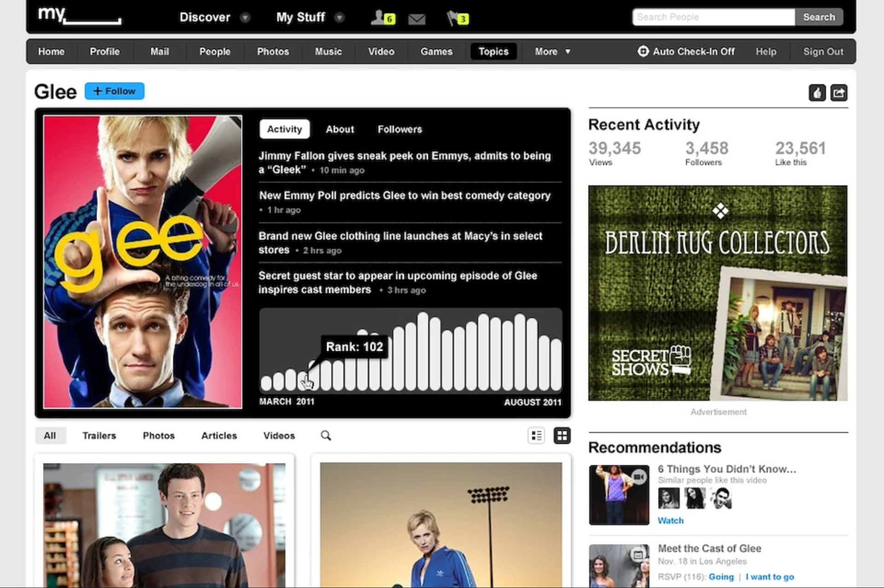Viewport: 884px width, 588px height.
Task: Select the Activity tab
Action: (x=285, y=129)
